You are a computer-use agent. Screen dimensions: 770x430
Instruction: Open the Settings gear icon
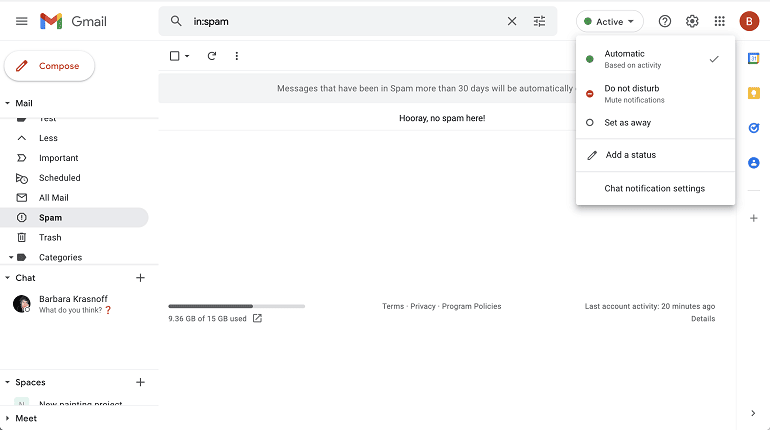pyautogui.click(x=692, y=21)
